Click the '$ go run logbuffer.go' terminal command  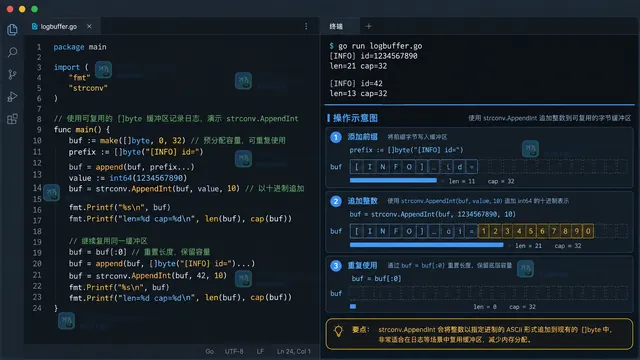click(376, 46)
